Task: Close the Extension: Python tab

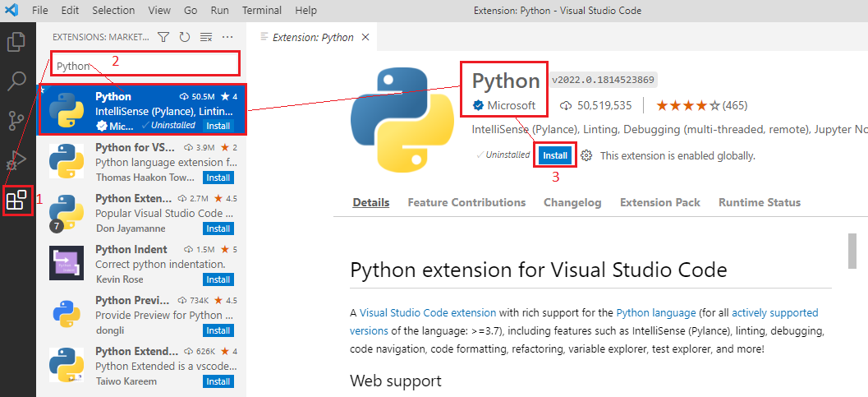Action: [365, 37]
